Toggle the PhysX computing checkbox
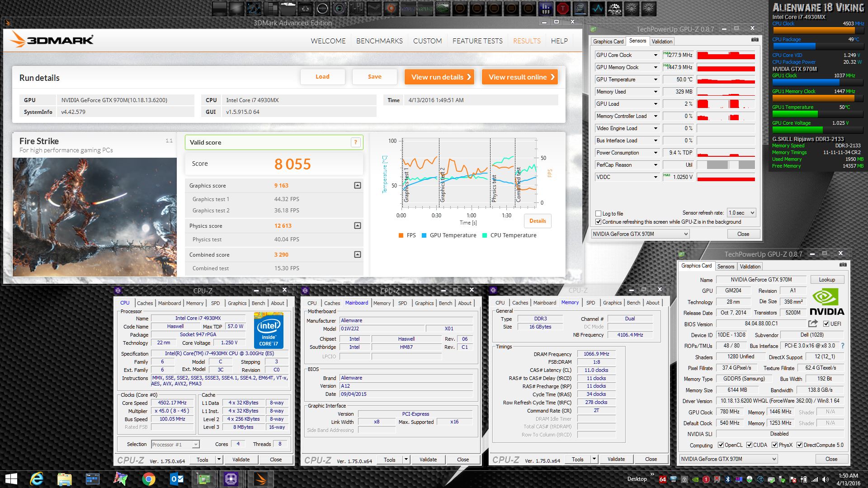The image size is (868, 488). [x=774, y=445]
